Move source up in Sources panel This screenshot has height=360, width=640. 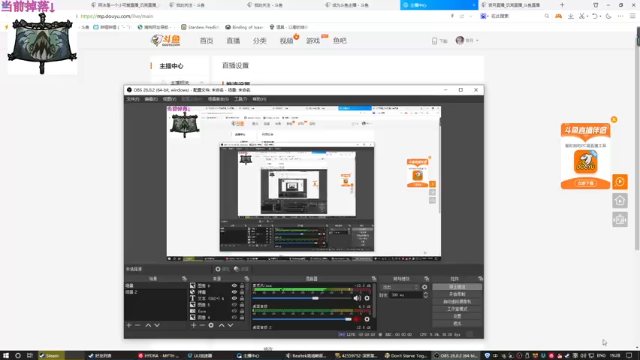(x=221, y=325)
